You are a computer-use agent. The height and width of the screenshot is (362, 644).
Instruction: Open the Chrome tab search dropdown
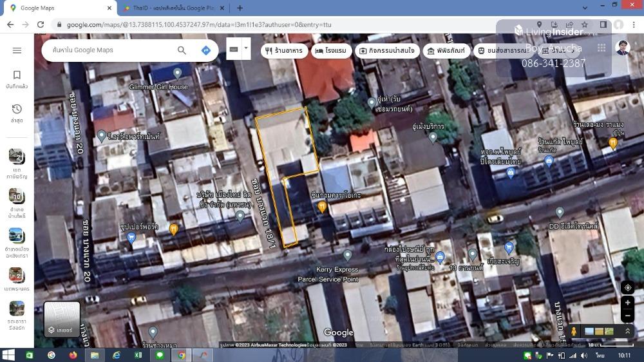point(585,8)
